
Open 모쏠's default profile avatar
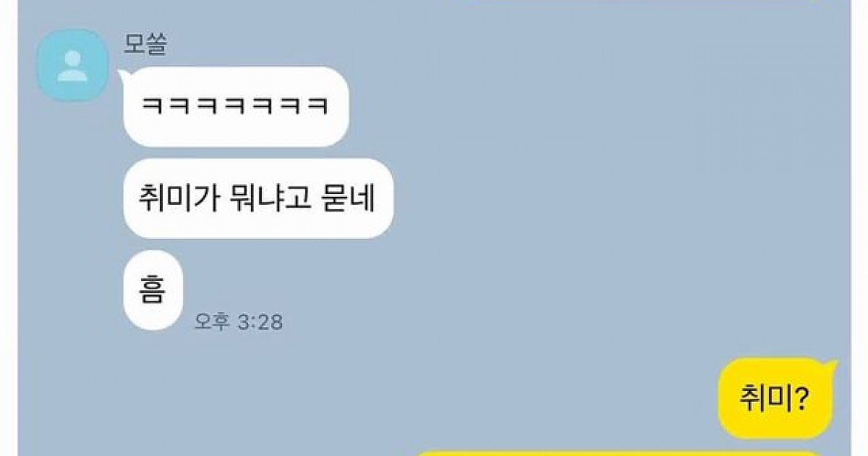[x=72, y=65]
